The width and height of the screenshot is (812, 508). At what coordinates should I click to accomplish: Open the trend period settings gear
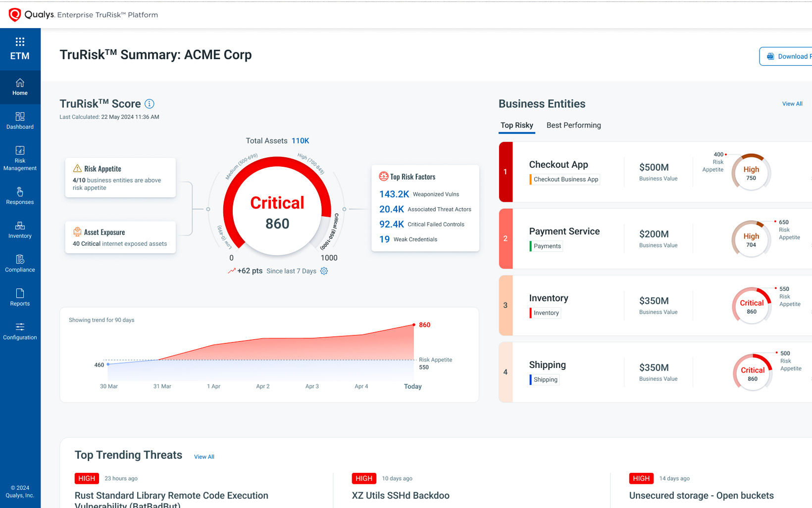(x=324, y=271)
